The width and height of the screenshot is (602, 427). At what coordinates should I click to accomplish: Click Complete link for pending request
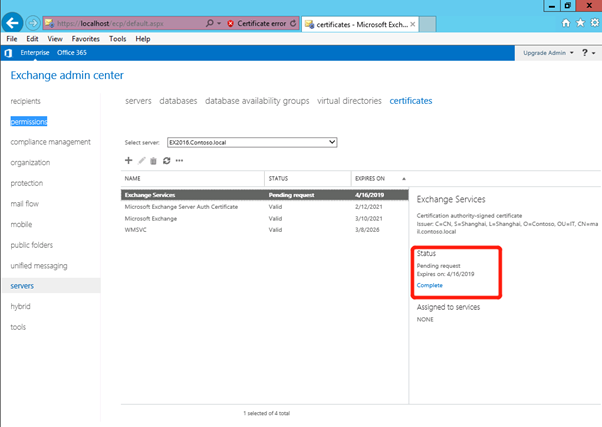(430, 285)
